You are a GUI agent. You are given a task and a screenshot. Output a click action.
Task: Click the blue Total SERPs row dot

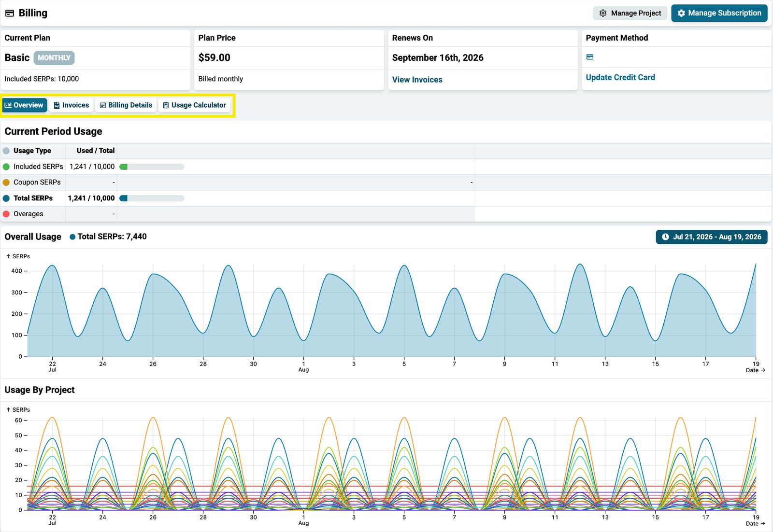pos(6,198)
